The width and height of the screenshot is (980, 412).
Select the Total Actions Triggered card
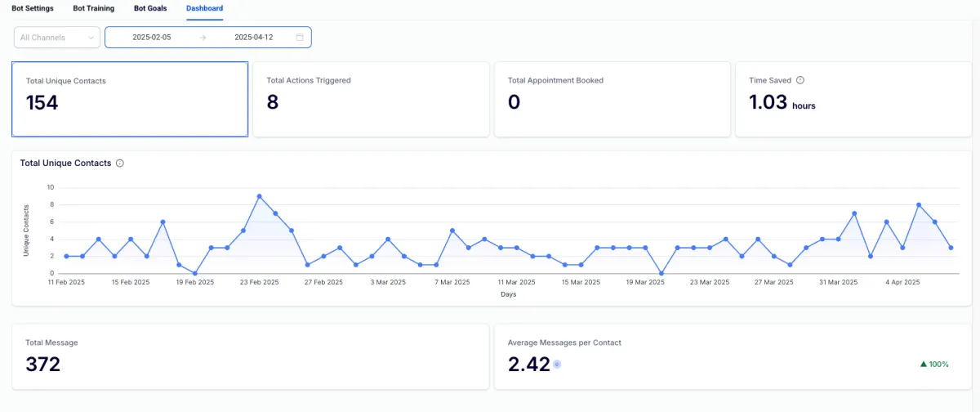[371, 99]
